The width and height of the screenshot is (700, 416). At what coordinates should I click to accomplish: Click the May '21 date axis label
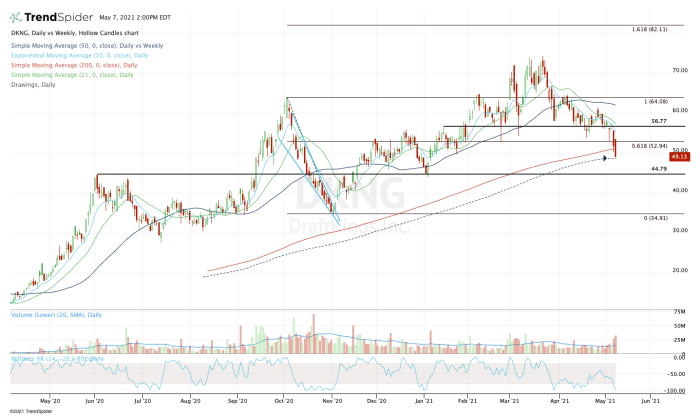click(x=605, y=401)
